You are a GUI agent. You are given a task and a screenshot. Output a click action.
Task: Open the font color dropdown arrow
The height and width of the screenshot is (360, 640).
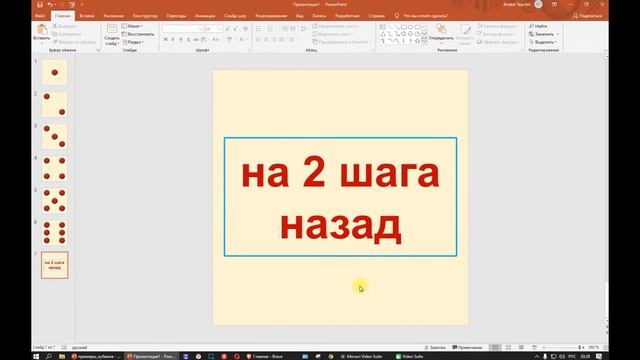point(247,40)
